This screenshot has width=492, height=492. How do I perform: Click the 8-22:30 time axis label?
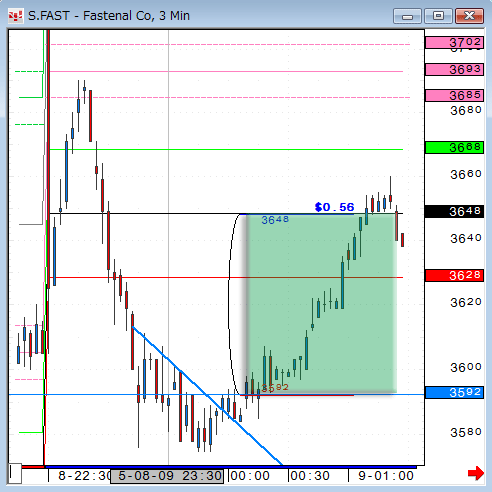[85, 476]
